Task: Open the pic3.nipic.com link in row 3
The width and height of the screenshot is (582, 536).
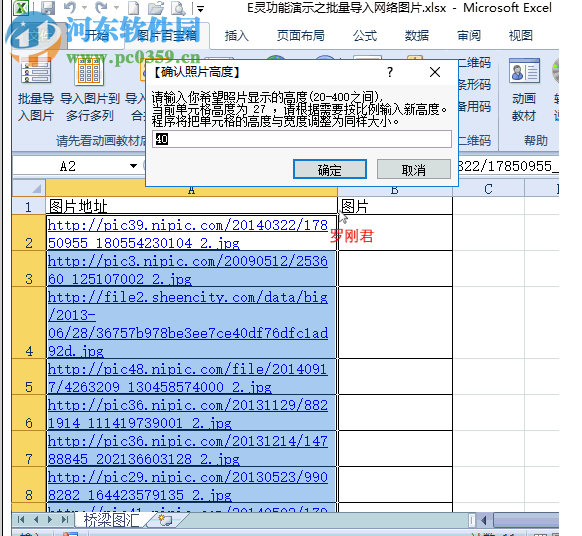Action: point(188,270)
